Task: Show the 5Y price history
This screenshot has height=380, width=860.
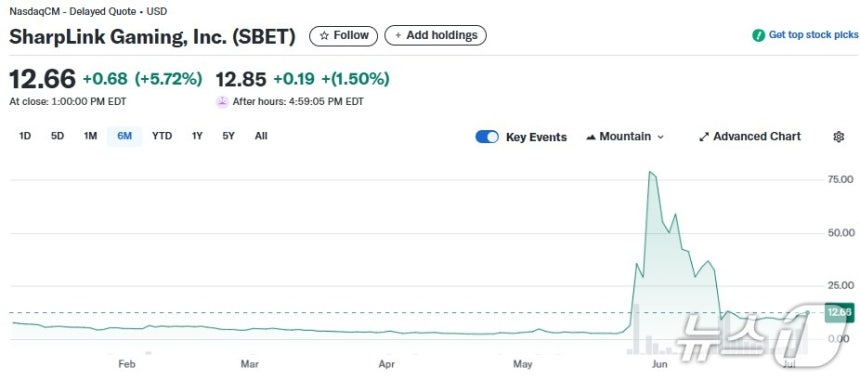Action: 228,136
